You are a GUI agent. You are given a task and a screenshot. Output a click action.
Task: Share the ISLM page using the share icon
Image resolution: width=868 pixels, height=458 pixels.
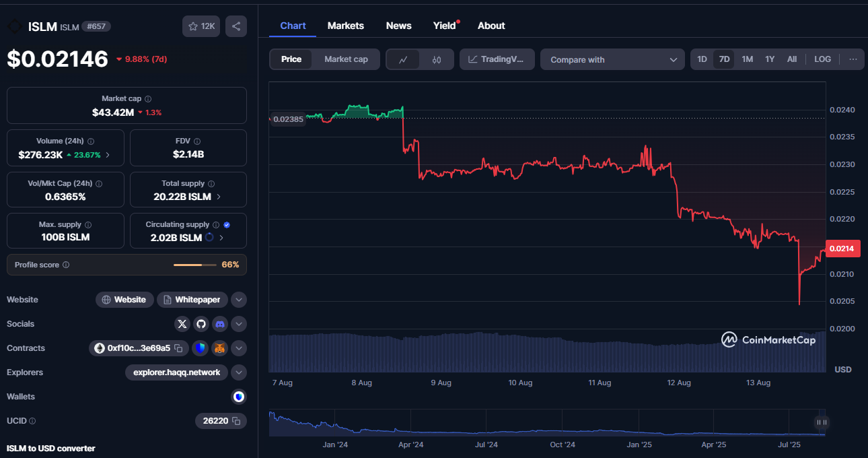[236, 26]
